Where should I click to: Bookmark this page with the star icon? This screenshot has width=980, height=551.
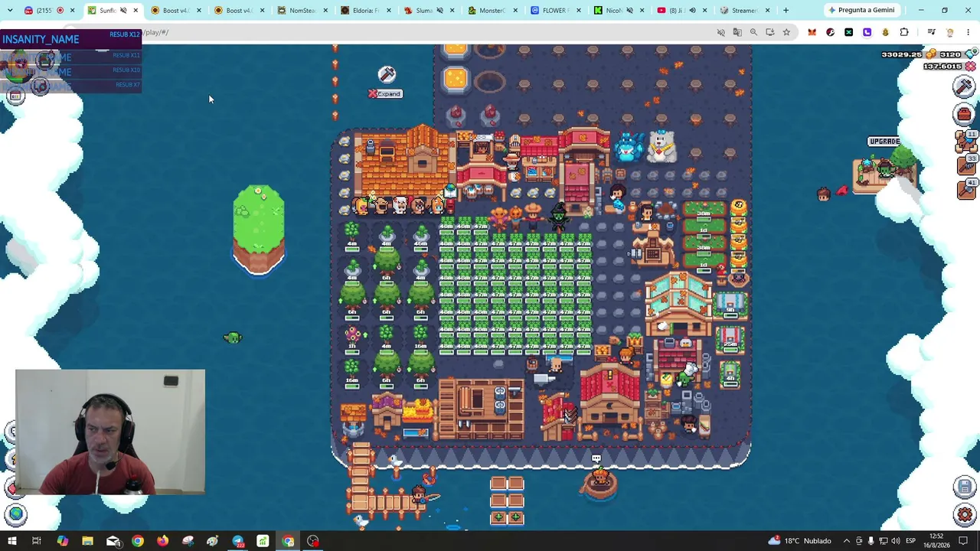pos(786,32)
